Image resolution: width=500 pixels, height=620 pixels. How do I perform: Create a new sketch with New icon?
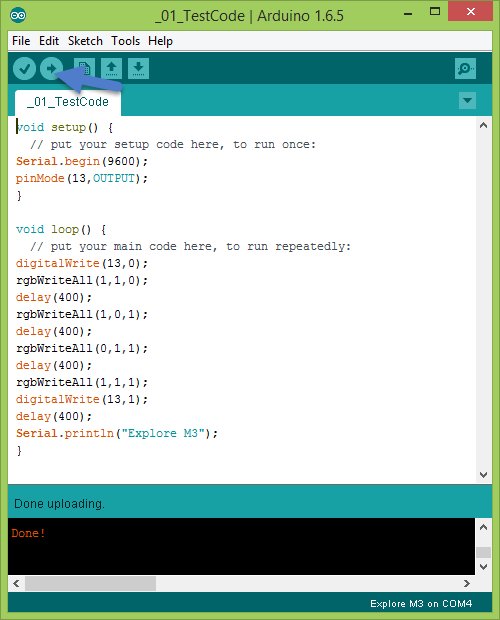point(84,69)
